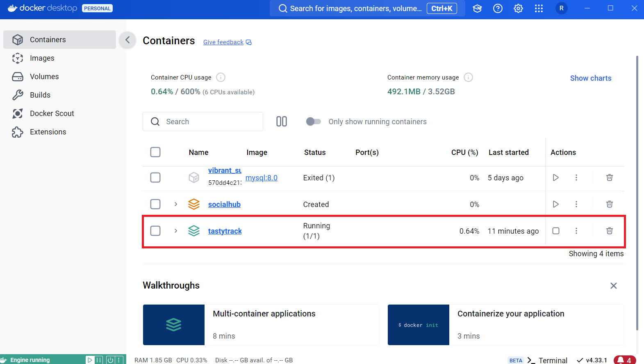Open the vibrant_su container link
Image resolution: width=644 pixels, height=364 pixels.
click(225, 171)
